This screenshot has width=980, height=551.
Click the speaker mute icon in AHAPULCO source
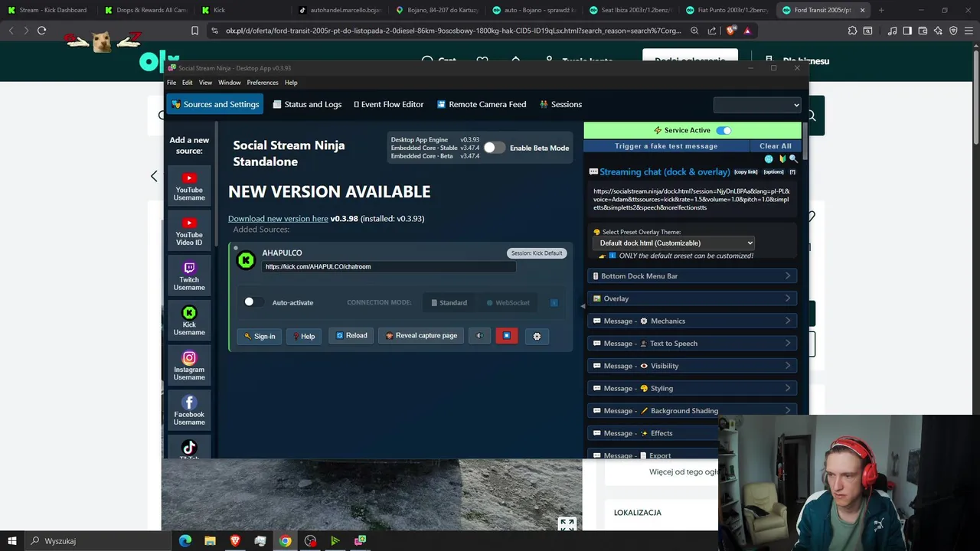(479, 336)
